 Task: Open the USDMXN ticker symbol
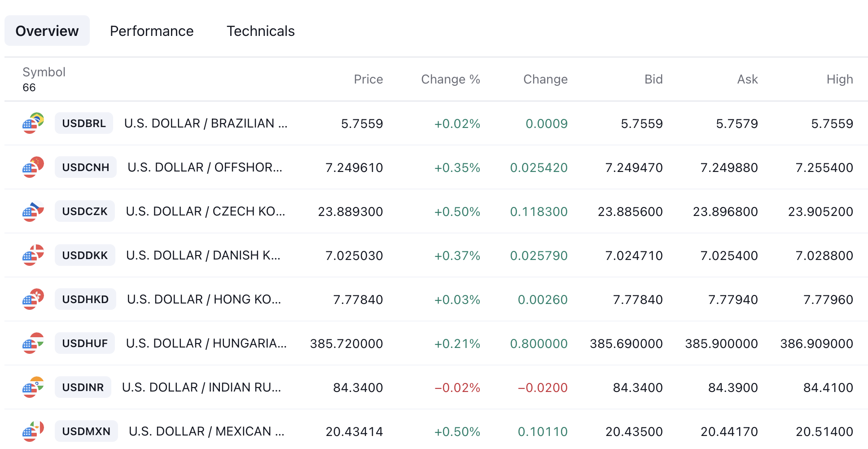click(x=86, y=431)
